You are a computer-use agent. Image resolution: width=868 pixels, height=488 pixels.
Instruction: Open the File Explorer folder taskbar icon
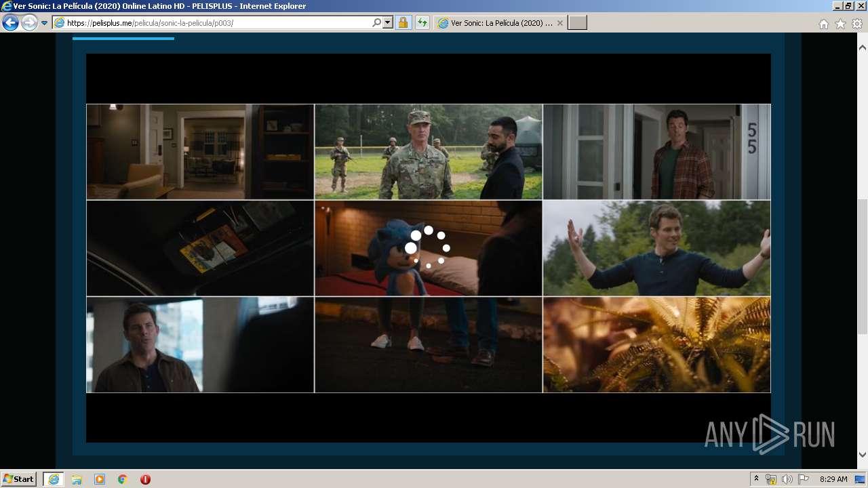click(x=77, y=479)
